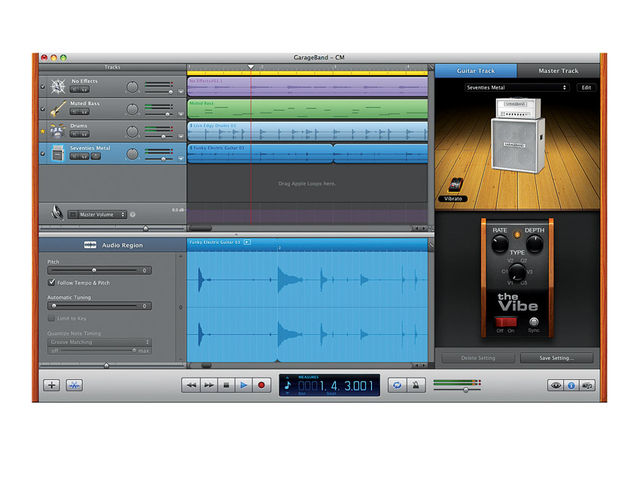Viewport: 640px width, 480px height.
Task: Click the Automatic Tuning slider handle
Action: coord(54,306)
